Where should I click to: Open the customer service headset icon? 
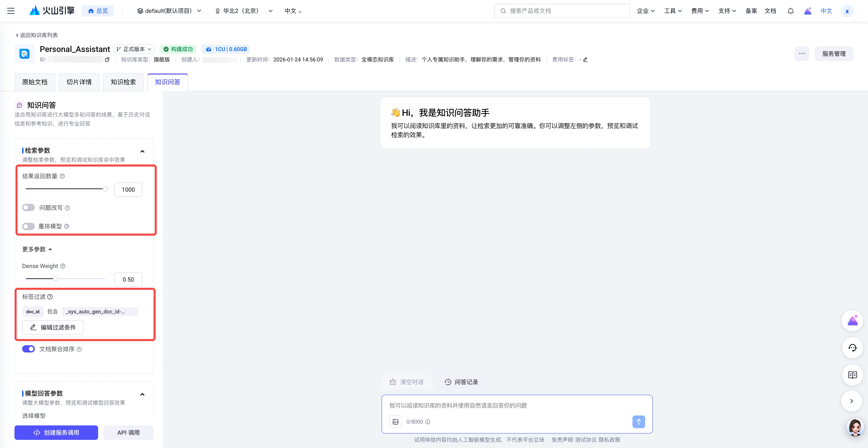tap(852, 348)
